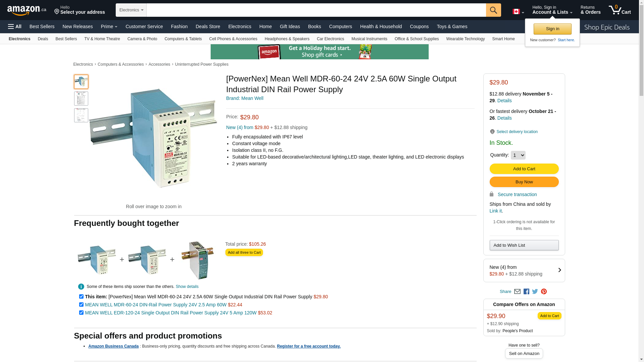
Task: Go to Headphones & Speakers category
Action: [x=287, y=39]
